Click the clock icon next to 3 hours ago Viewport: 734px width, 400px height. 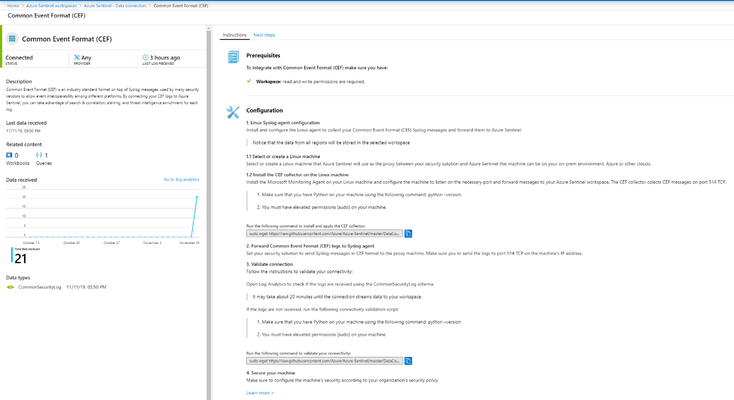145,58
